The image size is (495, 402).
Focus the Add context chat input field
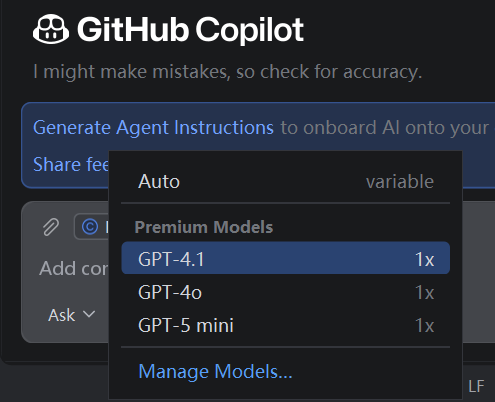(74, 268)
